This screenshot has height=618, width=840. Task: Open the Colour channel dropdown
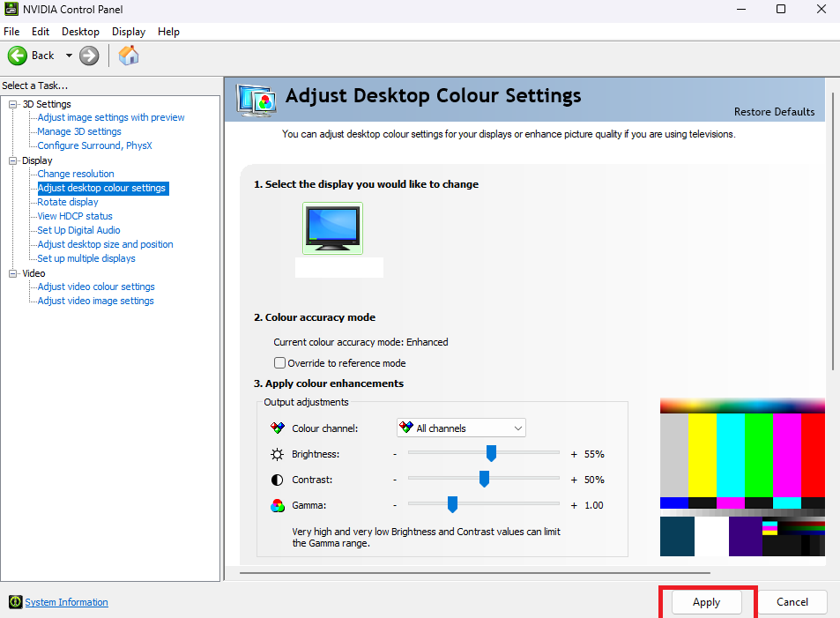pos(461,428)
